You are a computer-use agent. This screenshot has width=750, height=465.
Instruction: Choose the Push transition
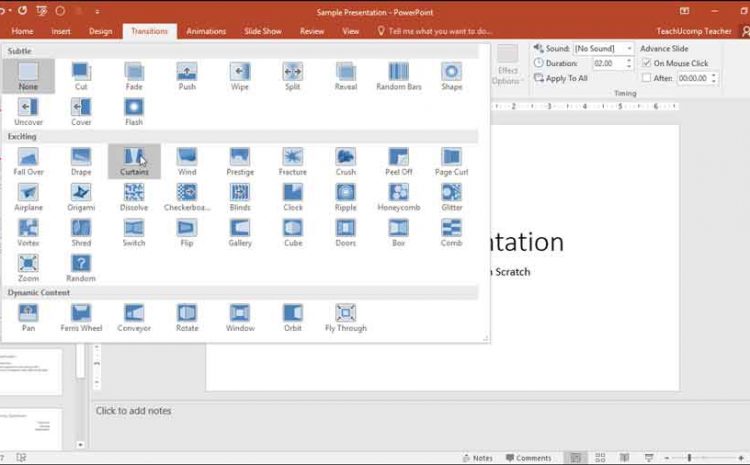coord(187,76)
